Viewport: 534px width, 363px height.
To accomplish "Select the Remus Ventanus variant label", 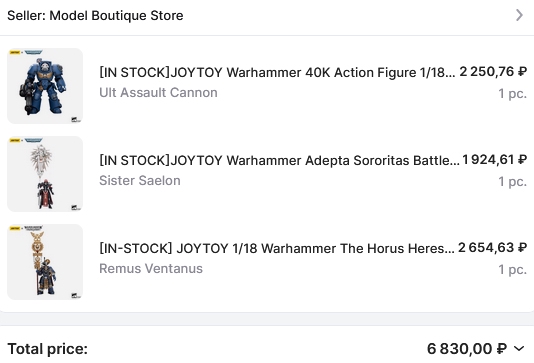I will click(x=151, y=269).
